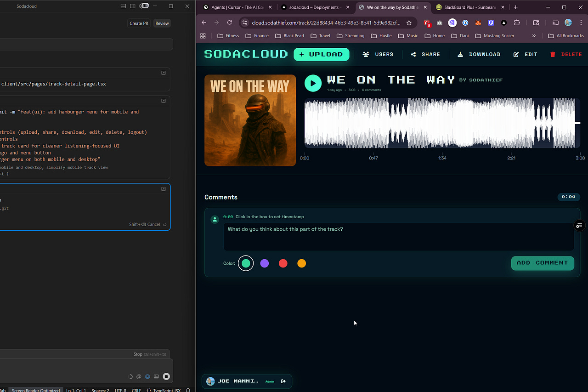The height and width of the screenshot is (392, 588).
Task: Click the image attach icon in chat input
Action: point(156,376)
